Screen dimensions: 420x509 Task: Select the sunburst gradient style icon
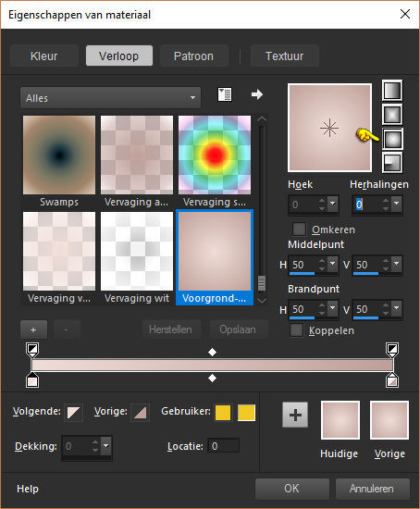[392, 139]
